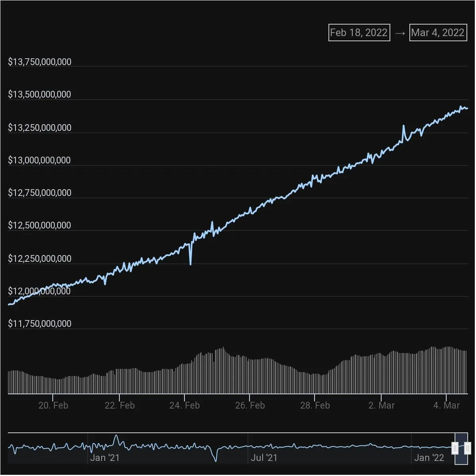Click the arrow between the two date boxes
The image size is (476, 476).
(399, 33)
